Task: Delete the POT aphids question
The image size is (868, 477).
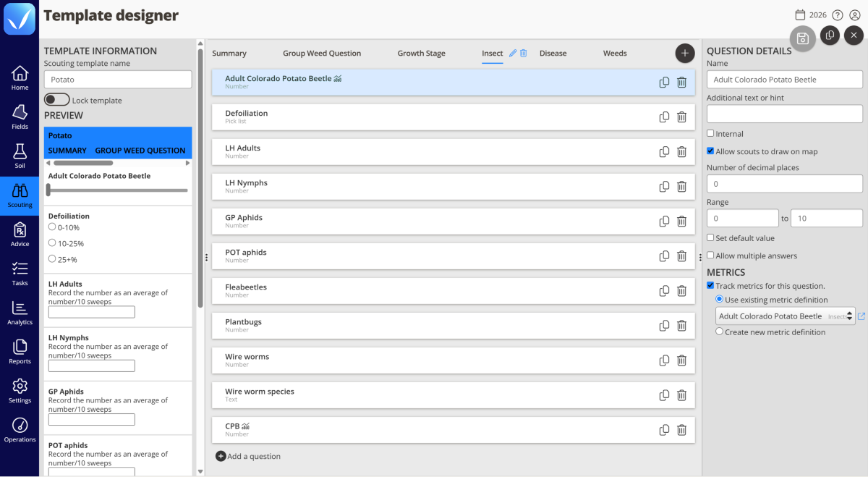Action: point(681,256)
